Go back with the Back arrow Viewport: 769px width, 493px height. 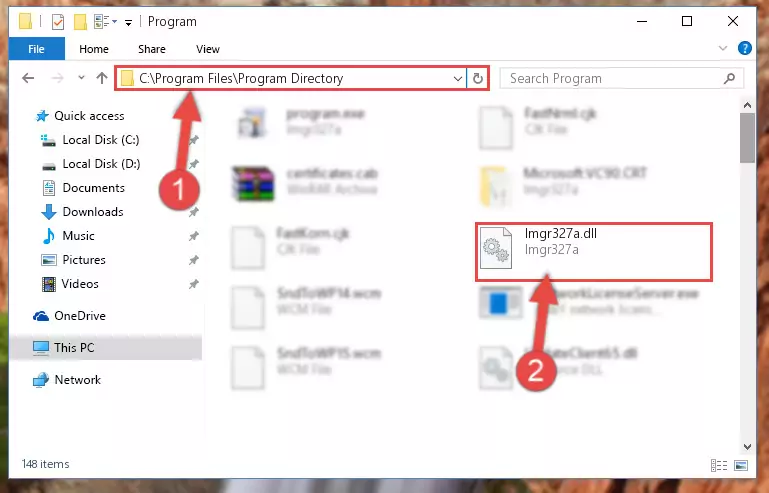tap(28, 78)
